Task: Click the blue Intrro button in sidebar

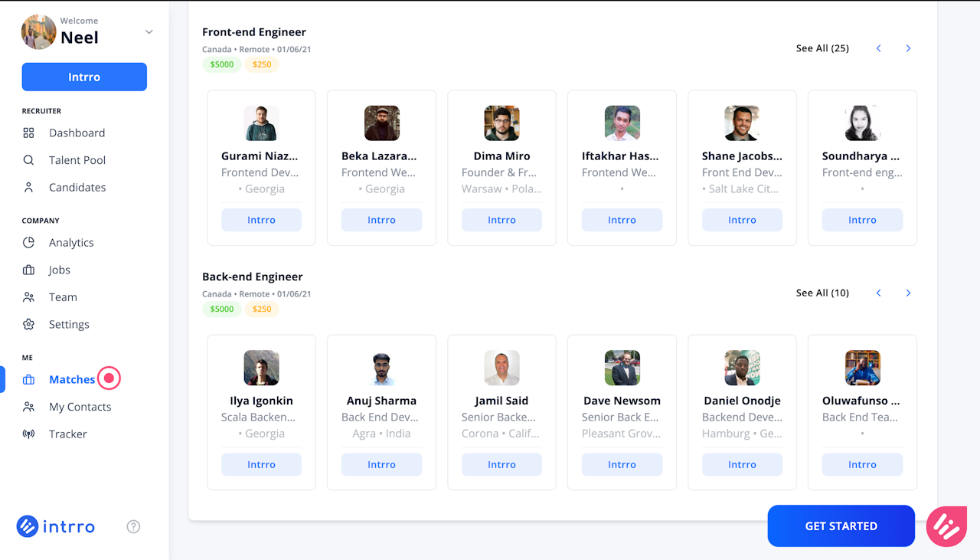Action: (x=84, y=77)
